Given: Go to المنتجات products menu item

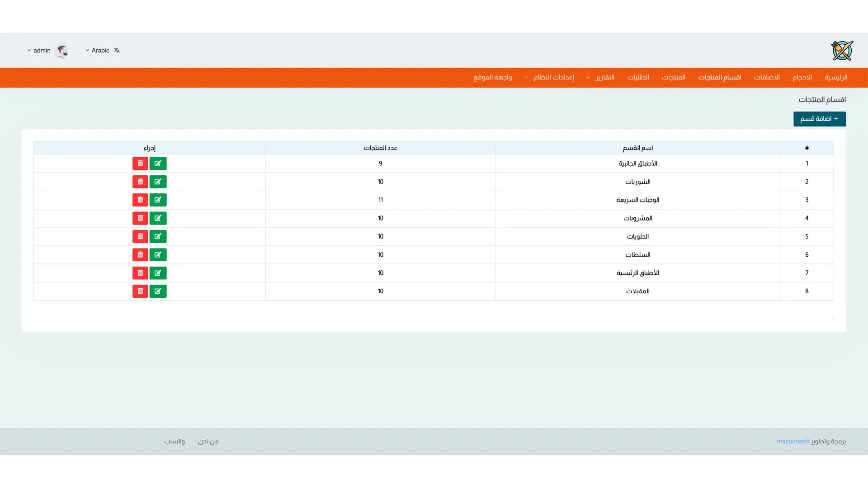Looking at the screenshot, I should coord(674,77).
